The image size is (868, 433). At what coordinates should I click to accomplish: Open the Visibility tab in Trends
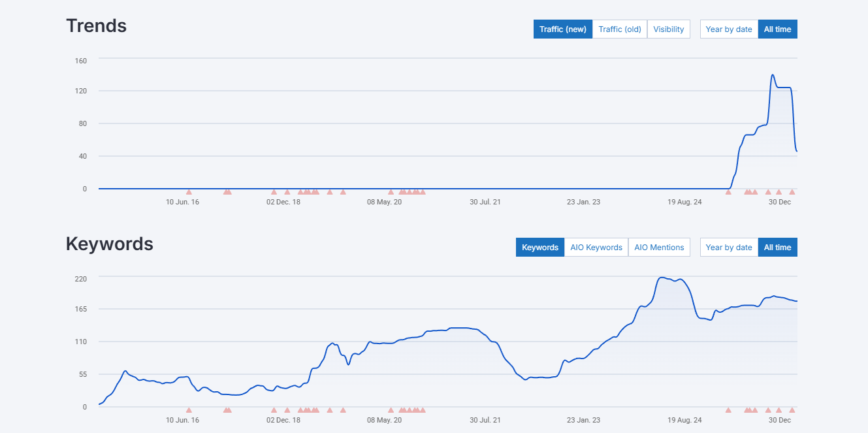[x=668, y=29]
